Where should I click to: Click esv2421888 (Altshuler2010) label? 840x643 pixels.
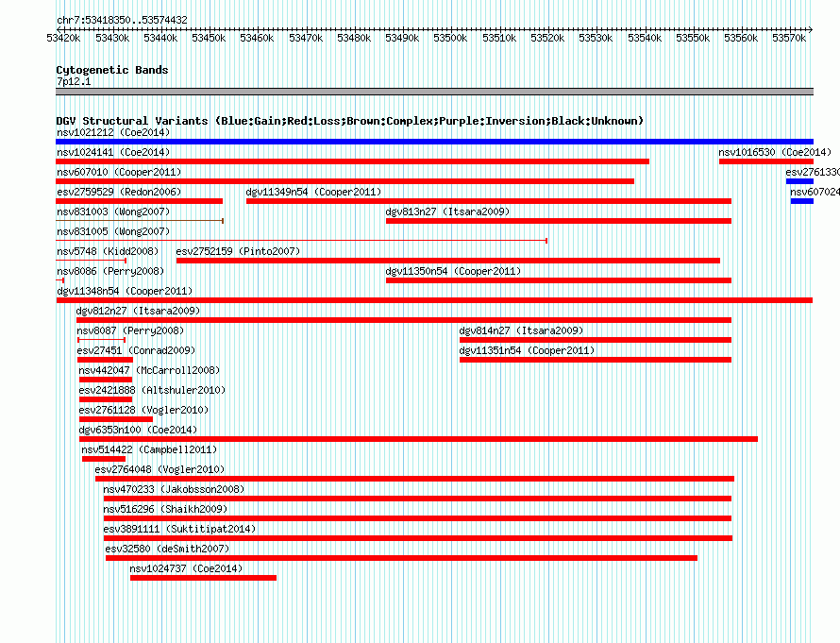coord(152,390)
